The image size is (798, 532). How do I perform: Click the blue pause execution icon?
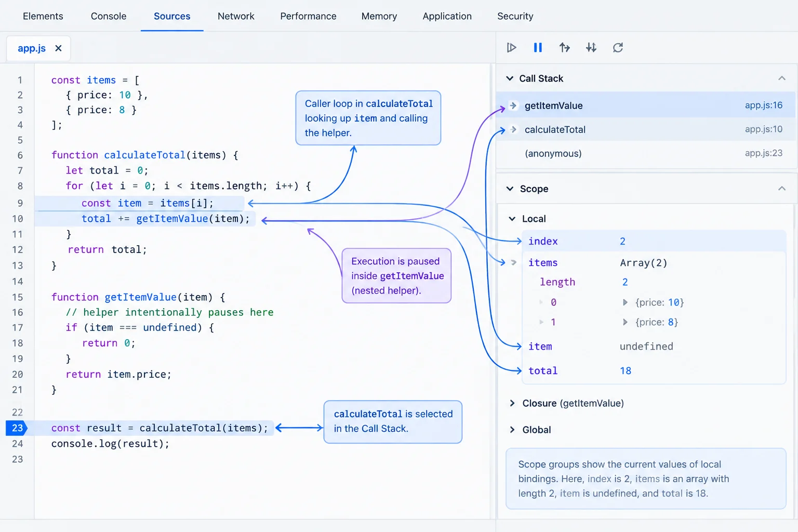coord(538,48)
